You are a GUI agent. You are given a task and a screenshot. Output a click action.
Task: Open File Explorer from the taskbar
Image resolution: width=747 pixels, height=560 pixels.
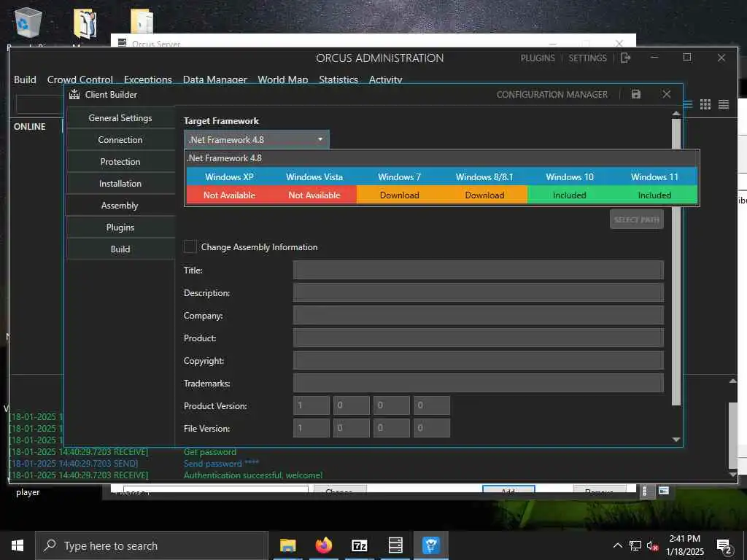coord(287,545)
